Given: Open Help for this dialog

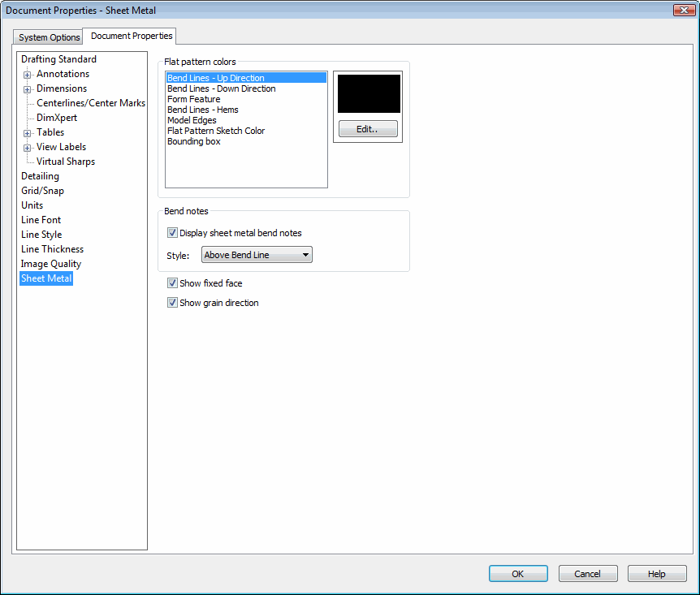Looking at the screenshot, I should pos(657,574).
